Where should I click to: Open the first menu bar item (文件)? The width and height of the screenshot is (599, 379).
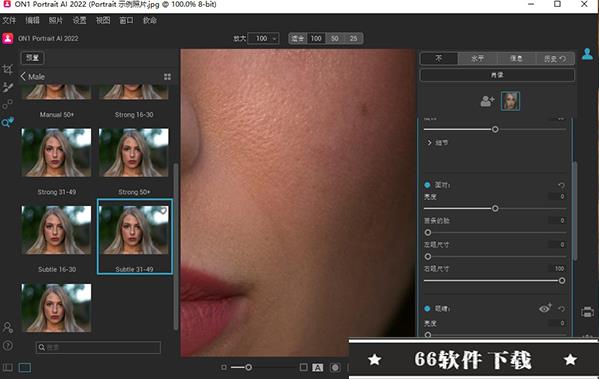(x=9, y=20)
